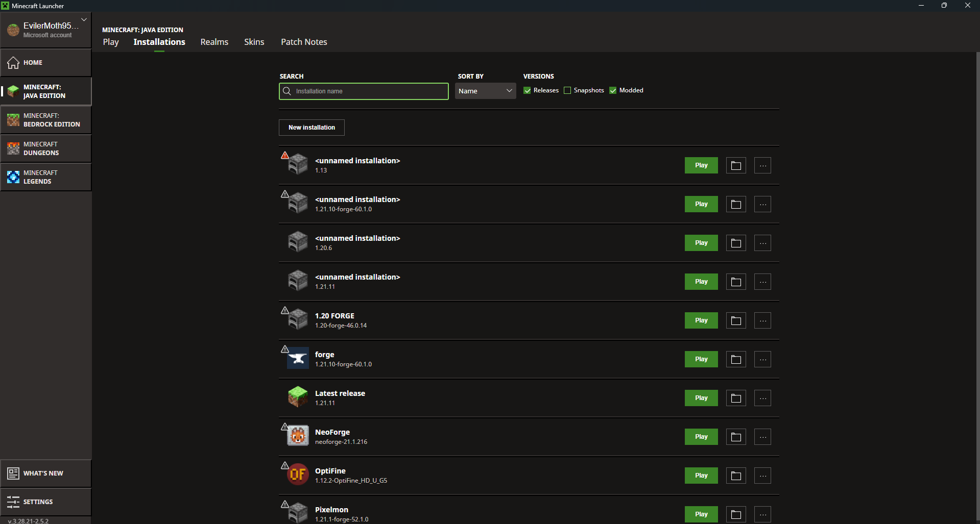Open the Sort By Name dropdown
Viewport: 980px width, 524px height.
[x=485, y=91]
